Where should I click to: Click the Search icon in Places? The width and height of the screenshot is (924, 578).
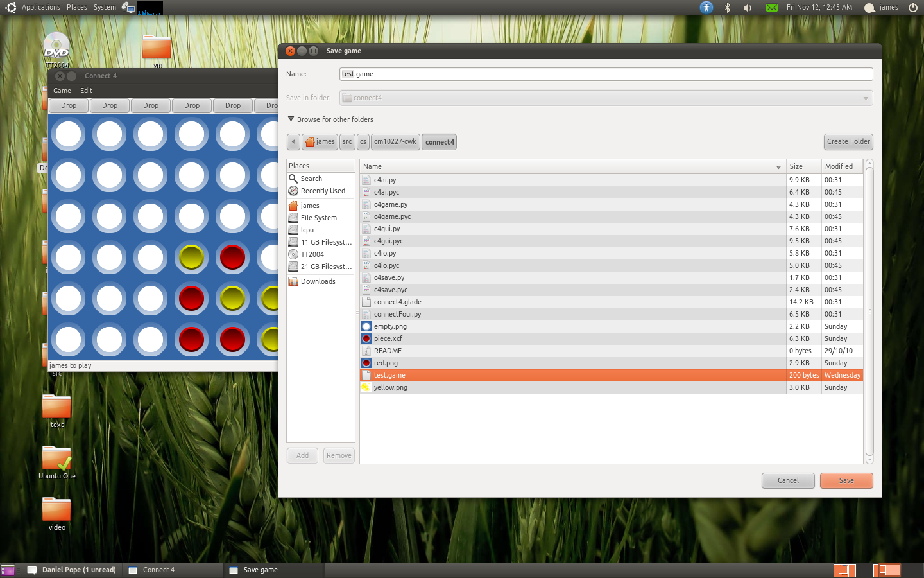point(293,179)
